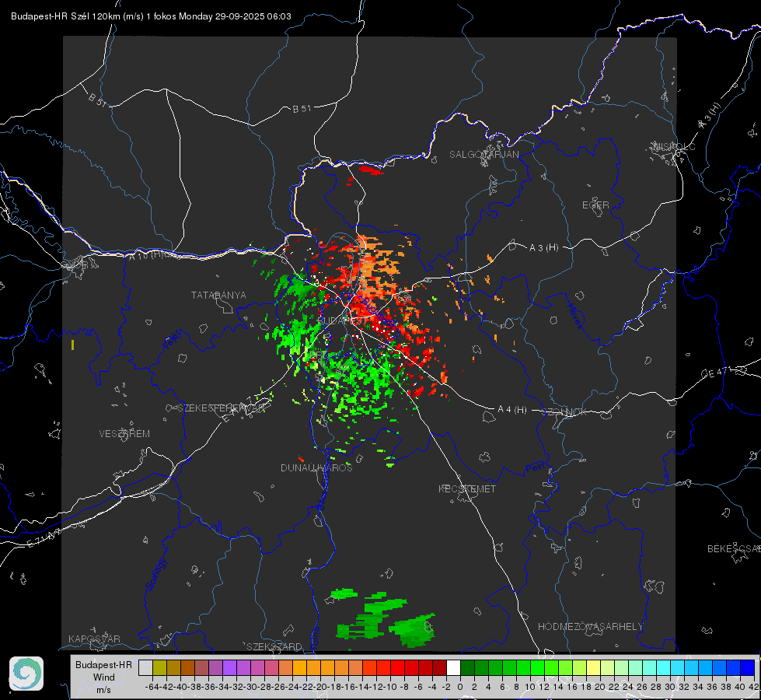Pick the bright yellow swatch near 18 label

click(x=593, y=667)
